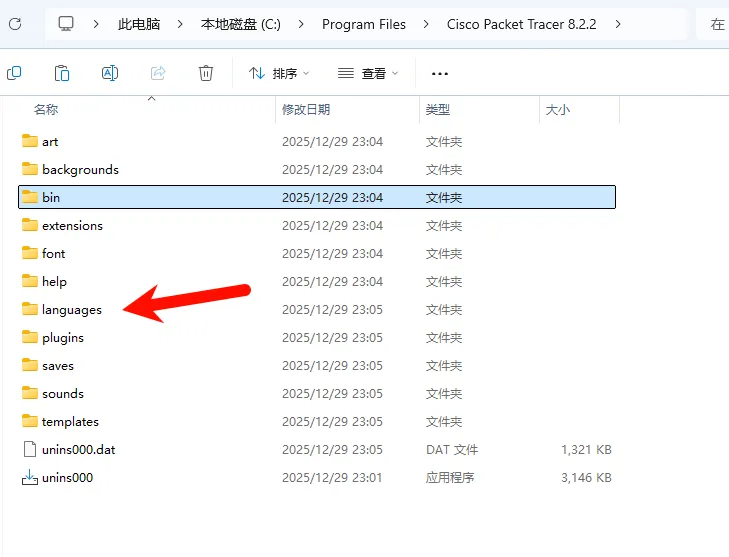Click the share icon in toolbar

point(158,73)
